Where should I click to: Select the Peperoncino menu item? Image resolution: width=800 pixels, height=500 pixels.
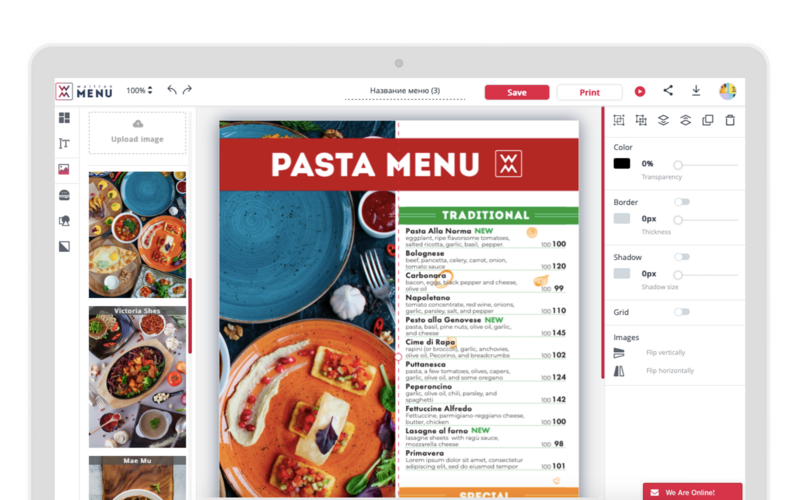pos(486,393)
